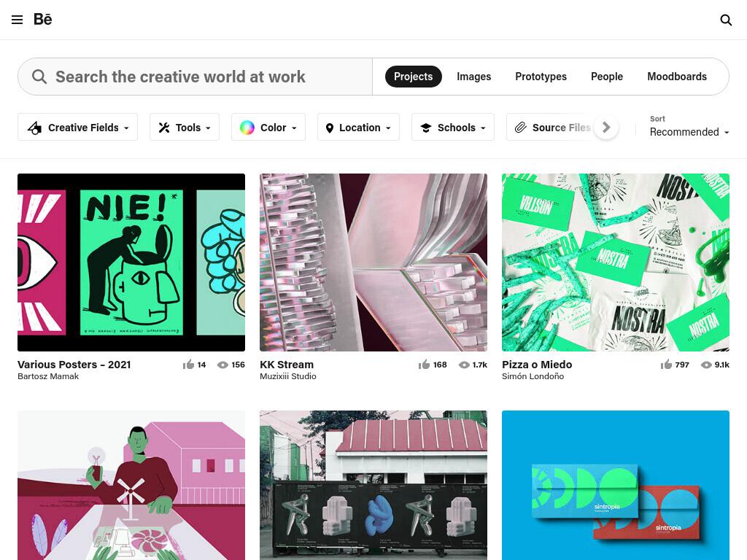Select the Projects tab
Viewport: 747px width, 560px height.
point(413,77)
